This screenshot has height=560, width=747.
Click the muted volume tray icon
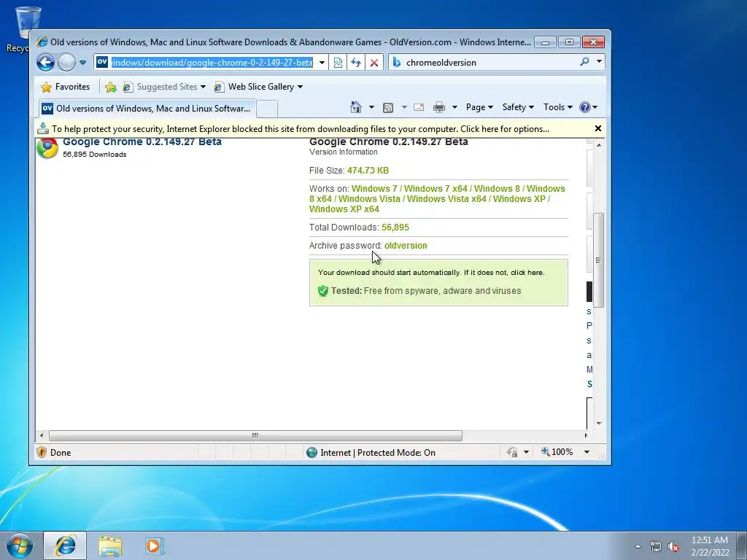(673, 546)
